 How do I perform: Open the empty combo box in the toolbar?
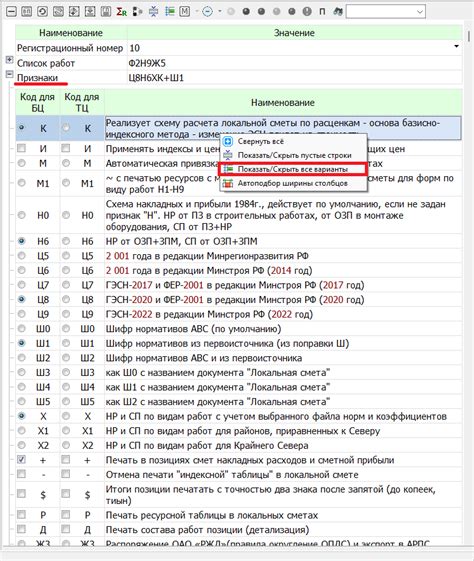pos(386,11)
